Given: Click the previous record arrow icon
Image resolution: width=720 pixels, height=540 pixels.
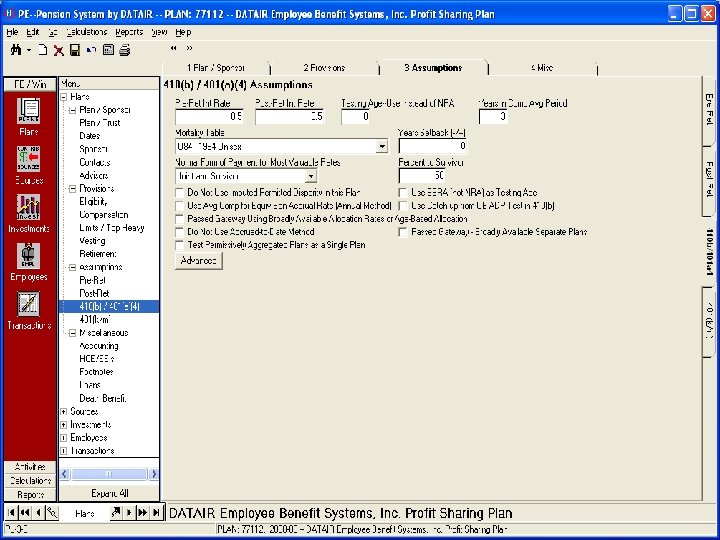Looking at the screenshot, I should point(39,512).
